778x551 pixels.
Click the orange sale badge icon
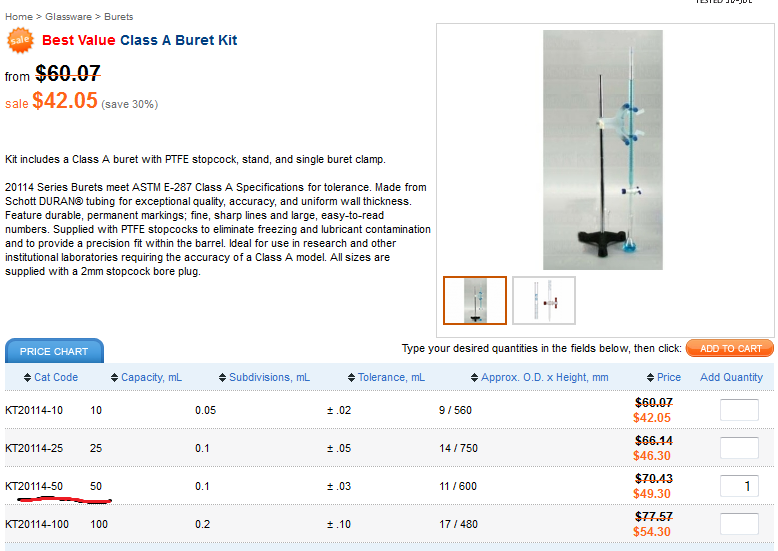(x=20, y=41)
